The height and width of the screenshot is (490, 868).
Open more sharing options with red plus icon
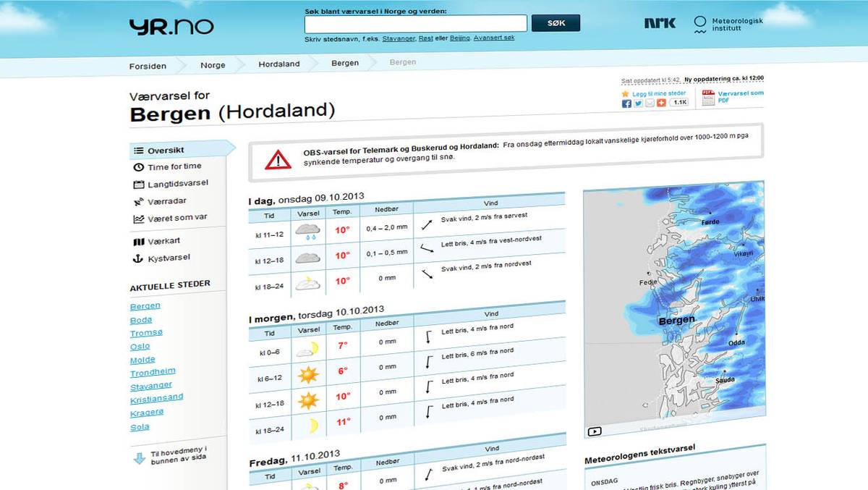click(661, 104)
